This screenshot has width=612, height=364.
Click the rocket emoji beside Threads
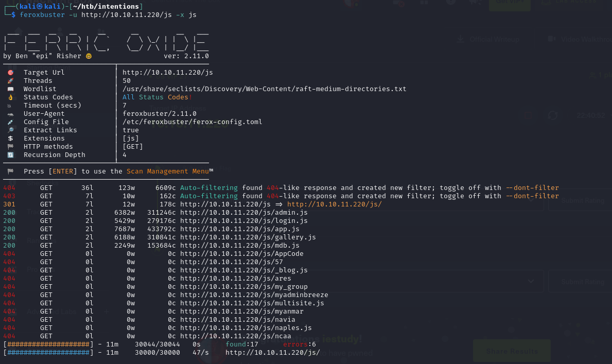10,81
